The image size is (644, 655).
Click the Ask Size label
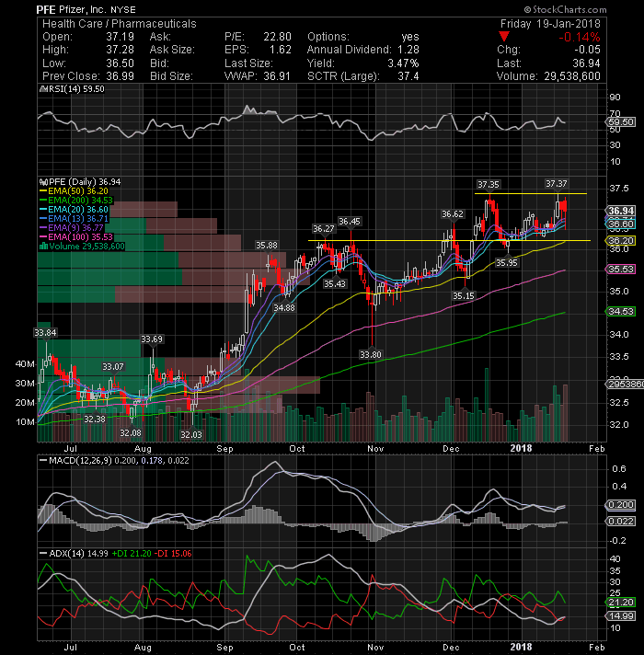coord(172,50)
